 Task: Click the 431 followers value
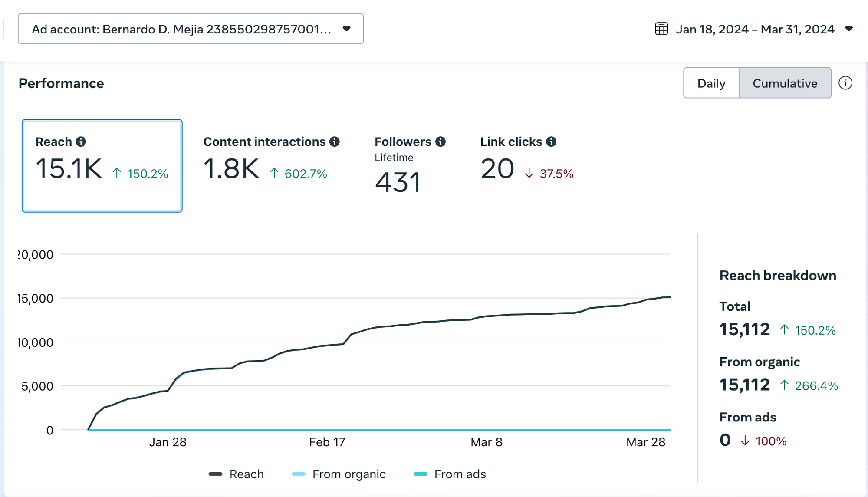tap(398, 182)
